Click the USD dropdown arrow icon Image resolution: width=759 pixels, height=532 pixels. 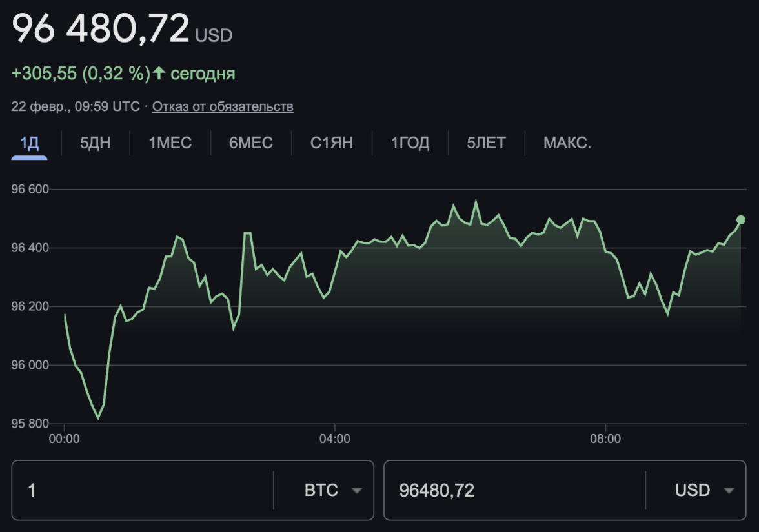[x=729, y=491]
